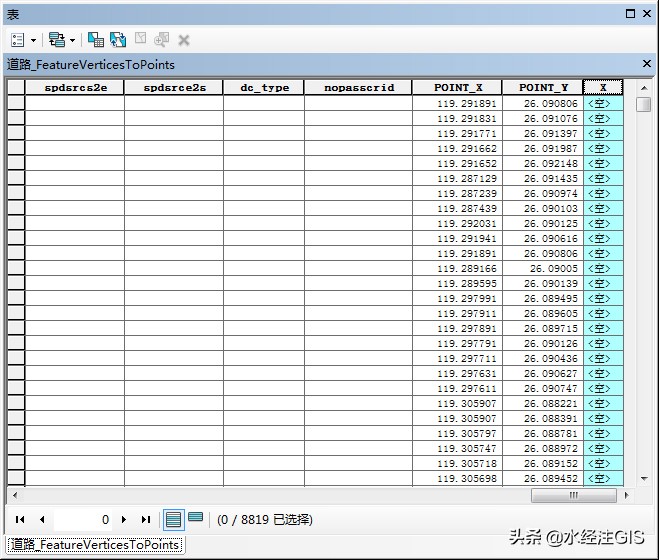Select the 道路_FeatureVerticesToPoints bottom tab
The width and height of the screenshot is (659, 560).
(95, 545)
